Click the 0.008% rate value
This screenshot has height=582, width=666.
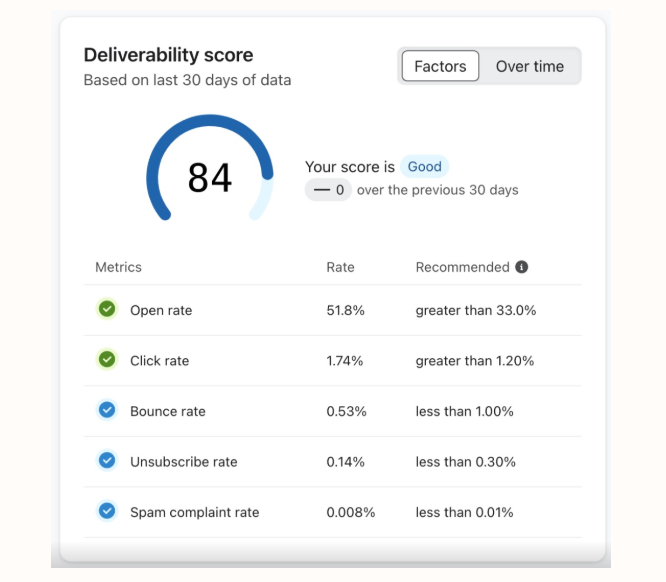click(x=351, y=513)
